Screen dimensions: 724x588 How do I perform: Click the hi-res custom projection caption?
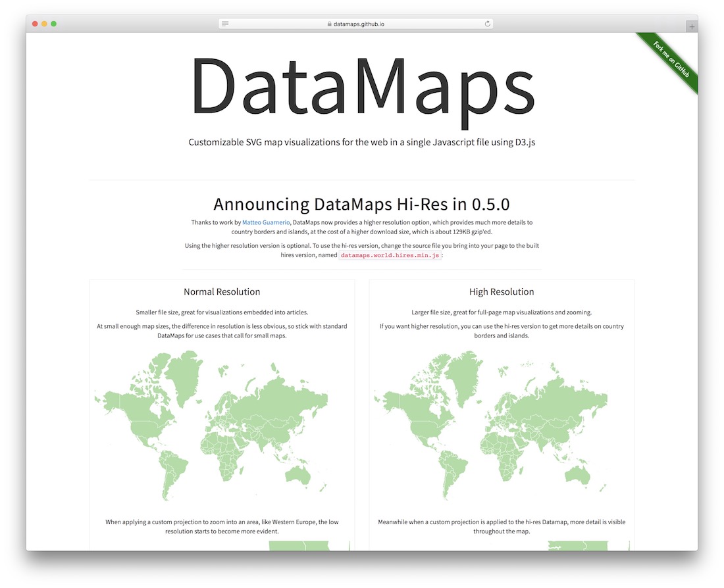(x=502, y=527)
